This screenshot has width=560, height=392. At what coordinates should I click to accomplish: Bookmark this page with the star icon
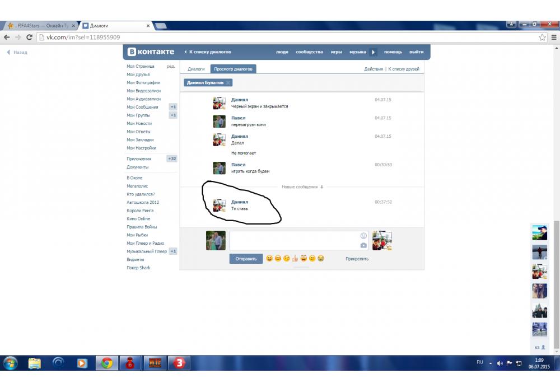tap(542, 38)
